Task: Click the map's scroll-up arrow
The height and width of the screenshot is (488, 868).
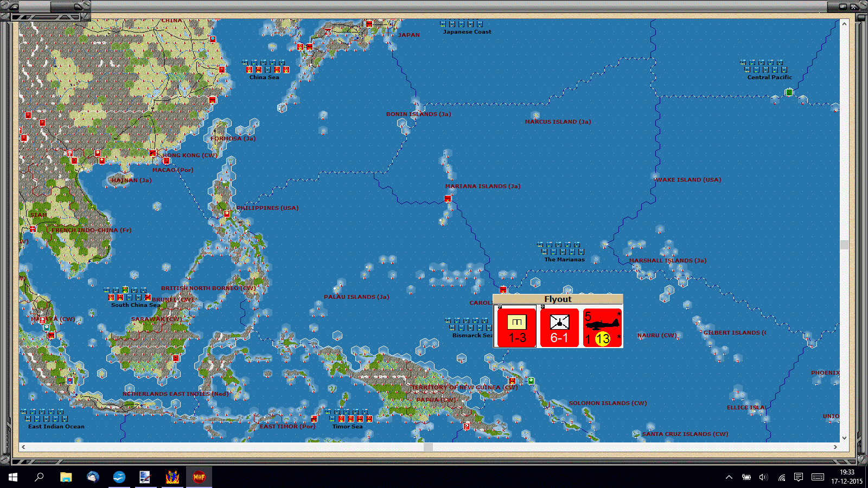Action: pyautogui.click(x=844, y=24)
